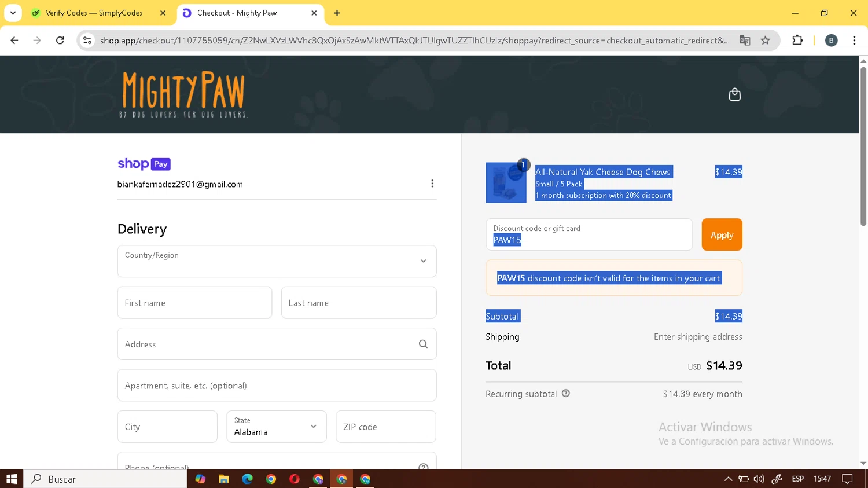The height and width of the screenshot is (488, 868).
Task: Click the phone field help icon
Action: click(x=423, y=467)
